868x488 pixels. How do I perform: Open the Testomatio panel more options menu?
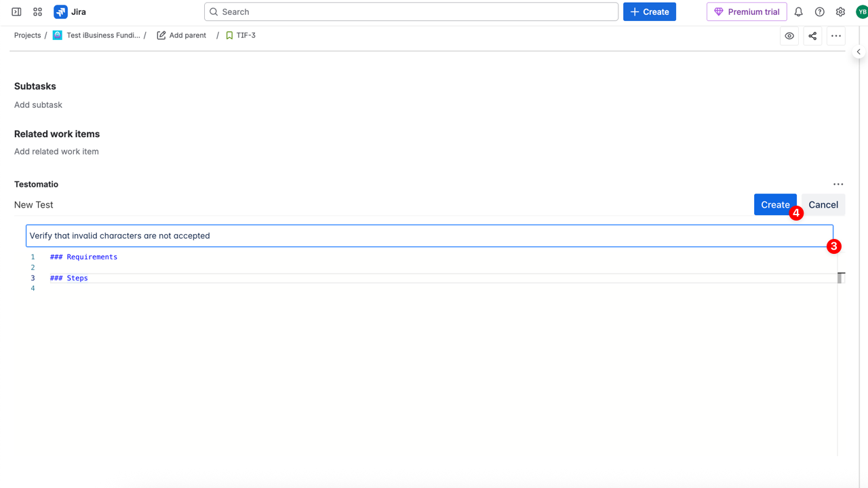pyautogui.click(x=838, y=185)
